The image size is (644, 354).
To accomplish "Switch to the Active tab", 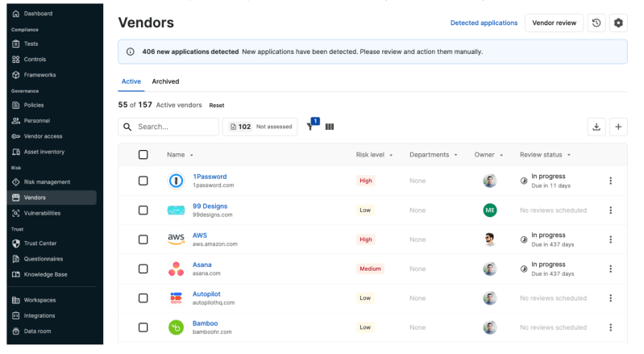I will click(x=131, y=81).
